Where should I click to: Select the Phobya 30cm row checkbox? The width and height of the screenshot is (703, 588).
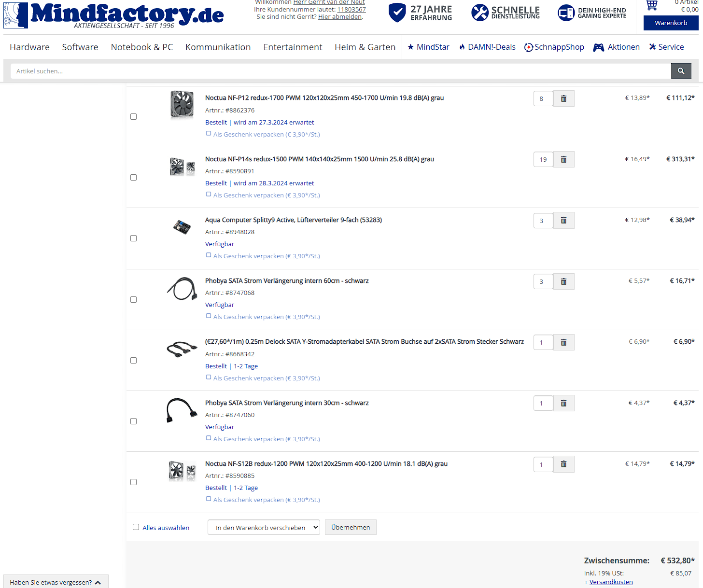coord(134,421)
